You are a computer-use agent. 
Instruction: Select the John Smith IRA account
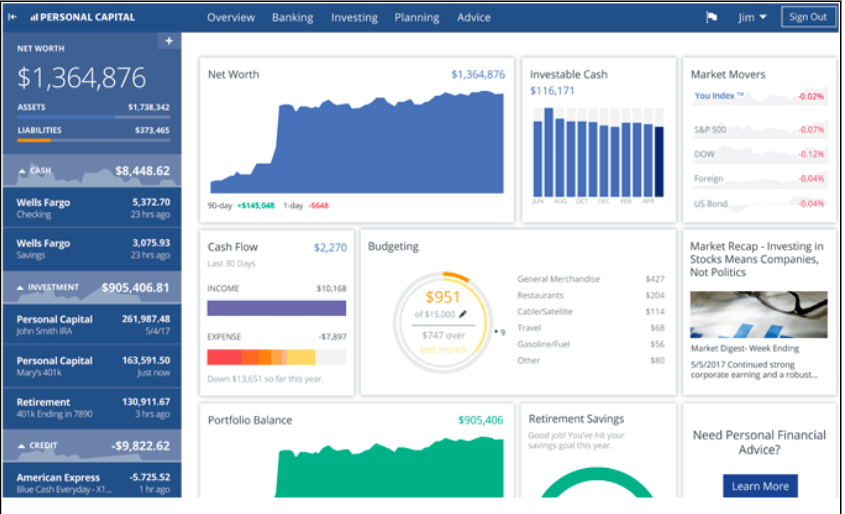click(92, 325)
